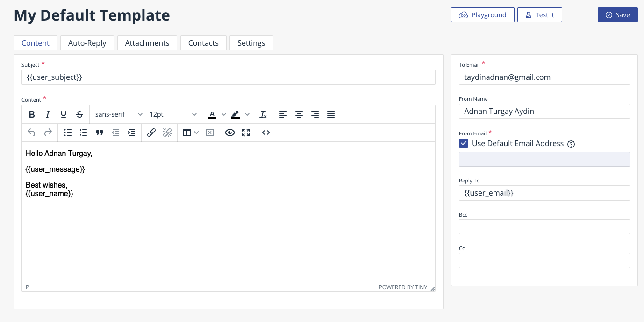Open the sans-serif font family dropdown

click(119, 114)
